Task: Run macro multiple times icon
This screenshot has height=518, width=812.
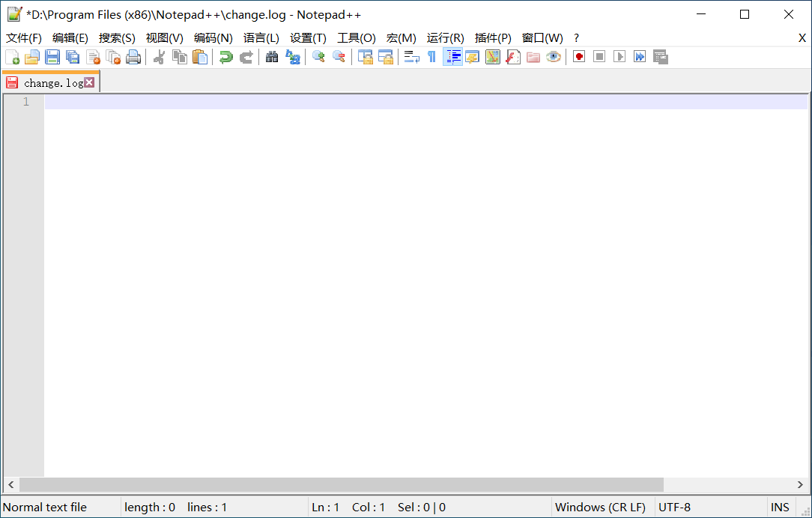Action: click(x=640, y=57)
